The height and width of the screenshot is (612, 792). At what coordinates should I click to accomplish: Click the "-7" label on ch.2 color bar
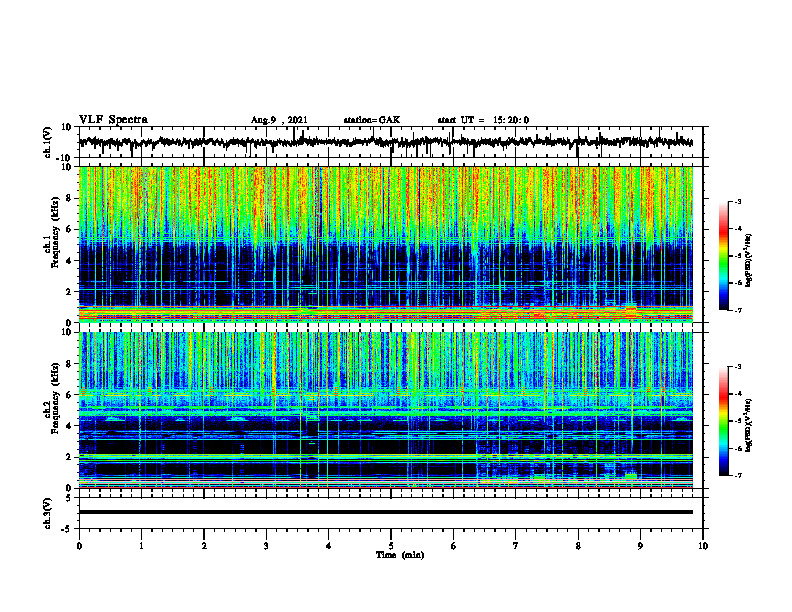coord(738,475)
